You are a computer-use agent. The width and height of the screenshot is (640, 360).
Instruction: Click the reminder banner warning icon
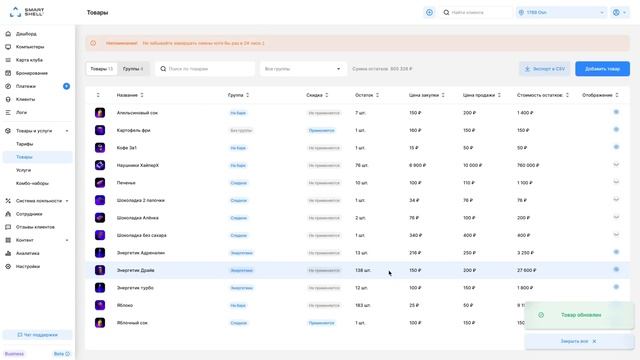pyautogui.click(x=93, y=43)
